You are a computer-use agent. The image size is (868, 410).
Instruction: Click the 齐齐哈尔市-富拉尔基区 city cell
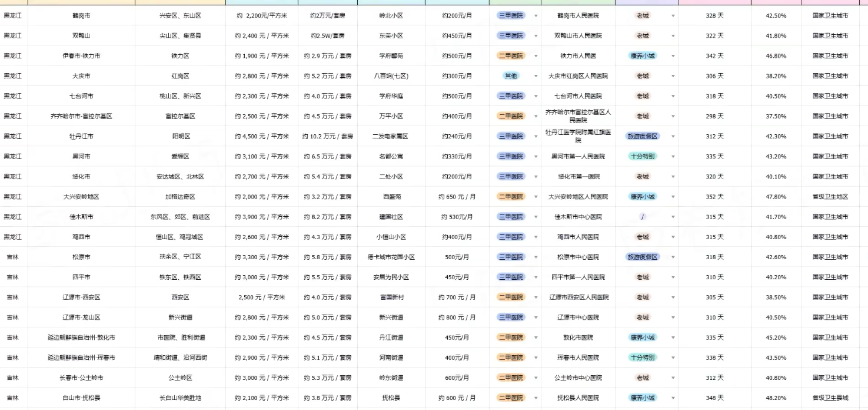tap(81, 116)
